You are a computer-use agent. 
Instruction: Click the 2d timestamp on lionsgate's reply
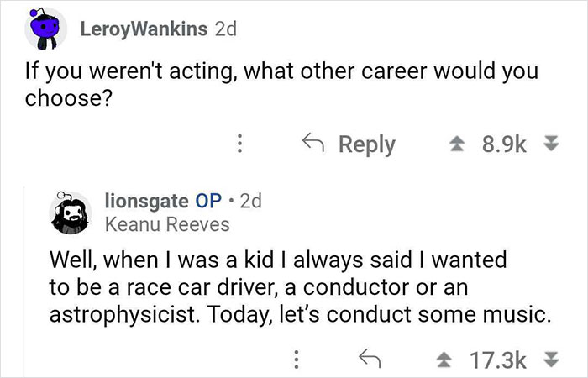pos(250,202)
